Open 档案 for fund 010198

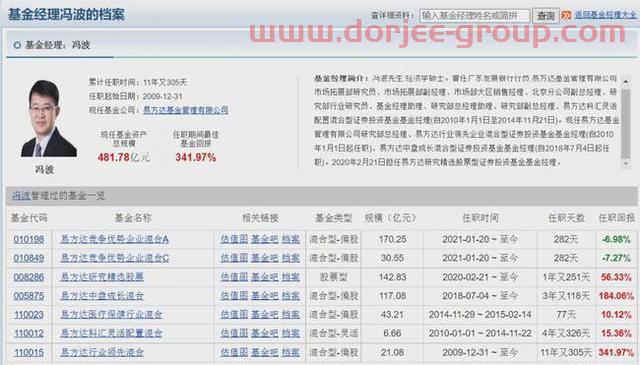click(x=291, y=239)
